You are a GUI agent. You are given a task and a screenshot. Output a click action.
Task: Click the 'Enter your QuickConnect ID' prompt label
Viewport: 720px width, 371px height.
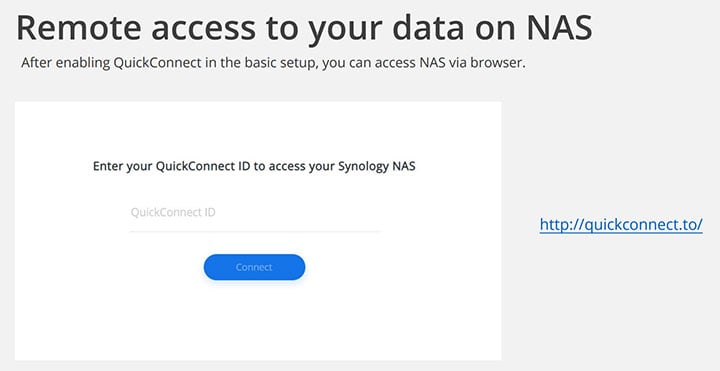tap(254, 166)
